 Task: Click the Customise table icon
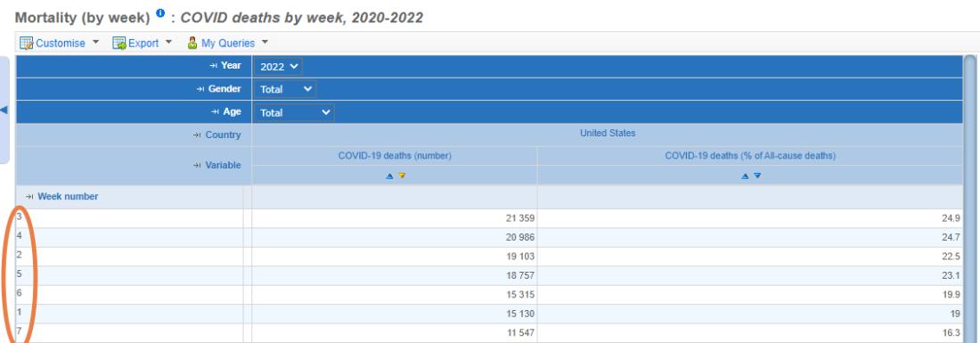point(26,43)
